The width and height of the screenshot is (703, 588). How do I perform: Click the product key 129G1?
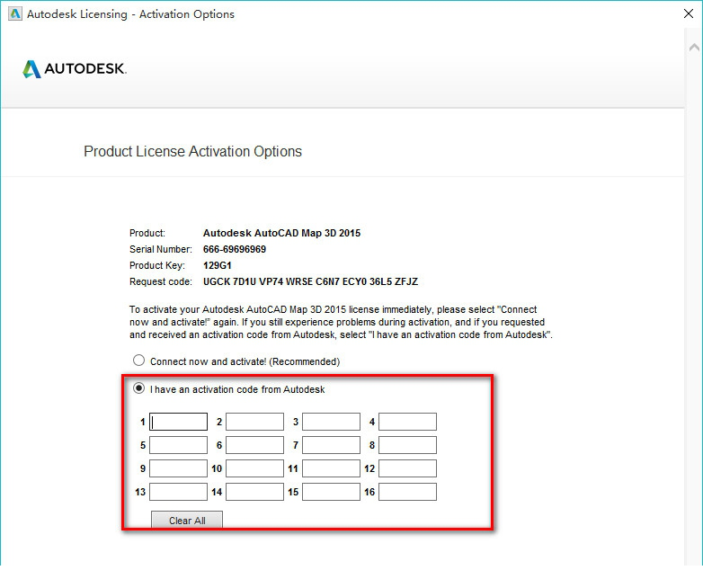tap(218, 265)
